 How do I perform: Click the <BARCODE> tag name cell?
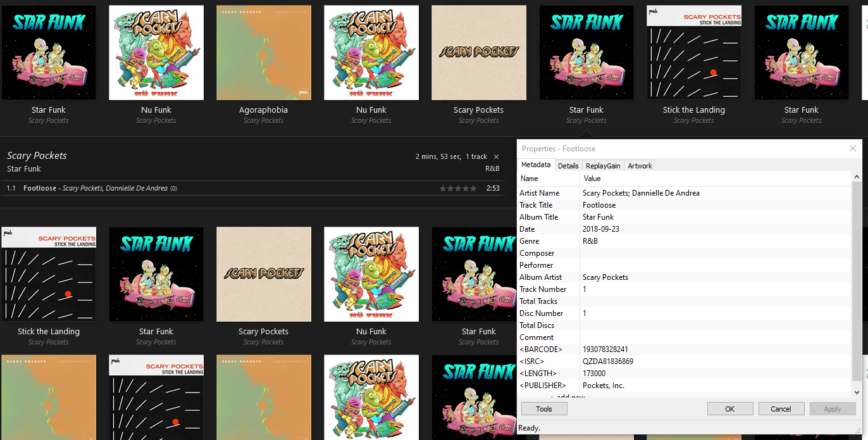[x=549, y=349]
